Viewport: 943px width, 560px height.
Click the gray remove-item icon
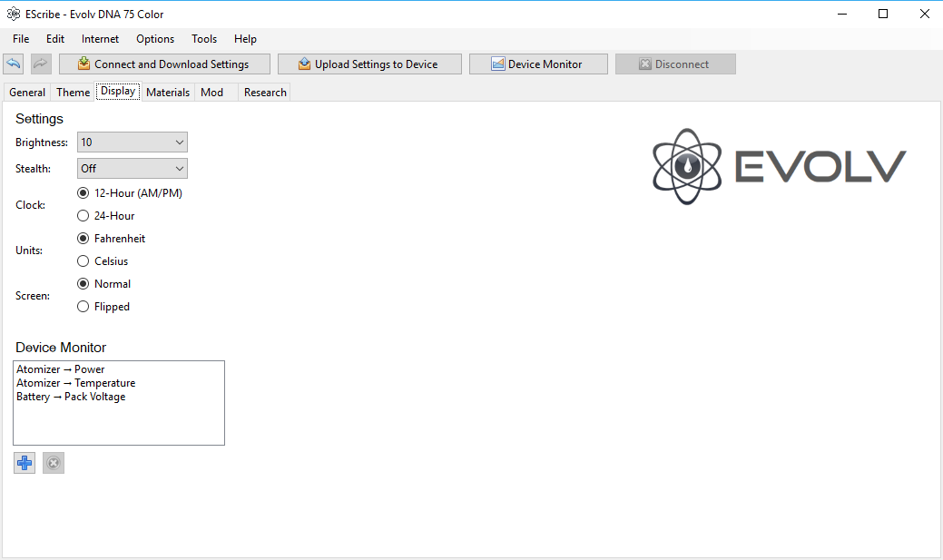point(54,463)
